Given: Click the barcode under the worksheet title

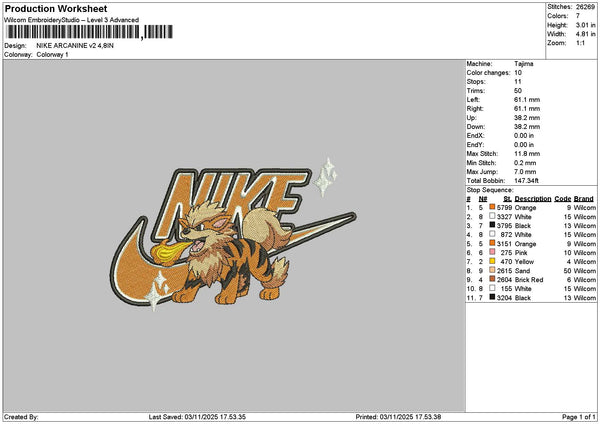Looking at the screenshot, I should (90, 32).
